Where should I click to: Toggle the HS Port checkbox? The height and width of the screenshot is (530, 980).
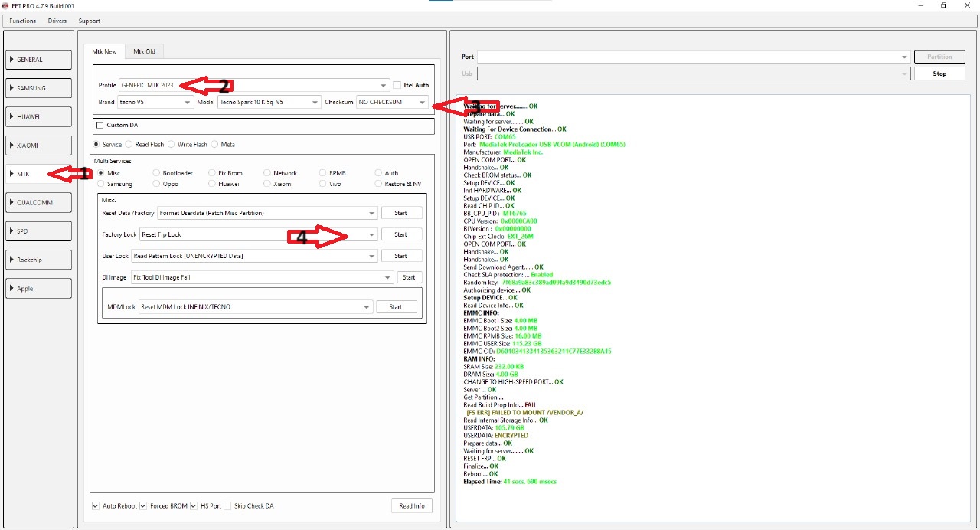coord(194,506)
